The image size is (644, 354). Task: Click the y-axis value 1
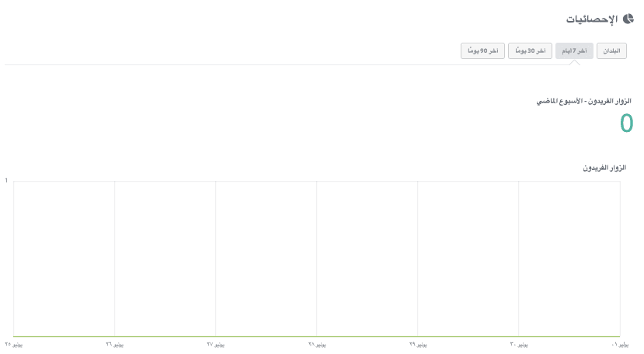(6, 180)
